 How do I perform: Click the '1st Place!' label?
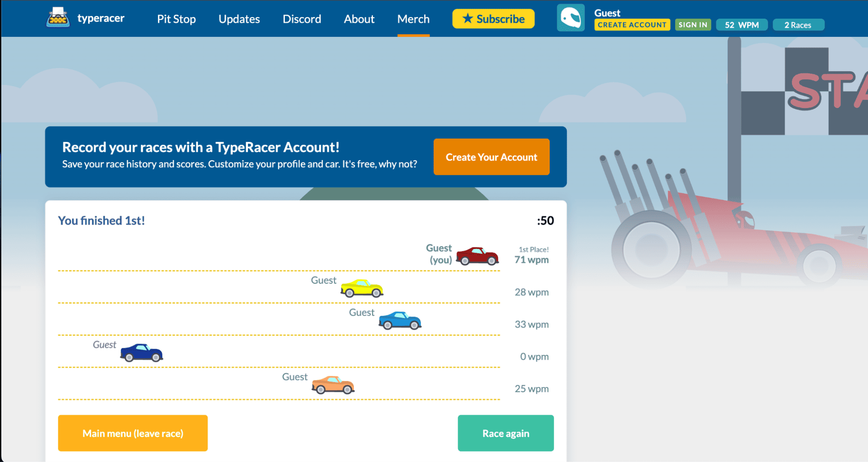click(534, 249)
